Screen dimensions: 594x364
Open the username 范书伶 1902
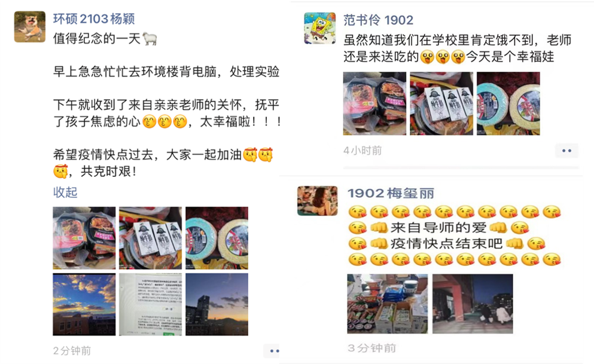pyautogui.click(x=378, y=20)
